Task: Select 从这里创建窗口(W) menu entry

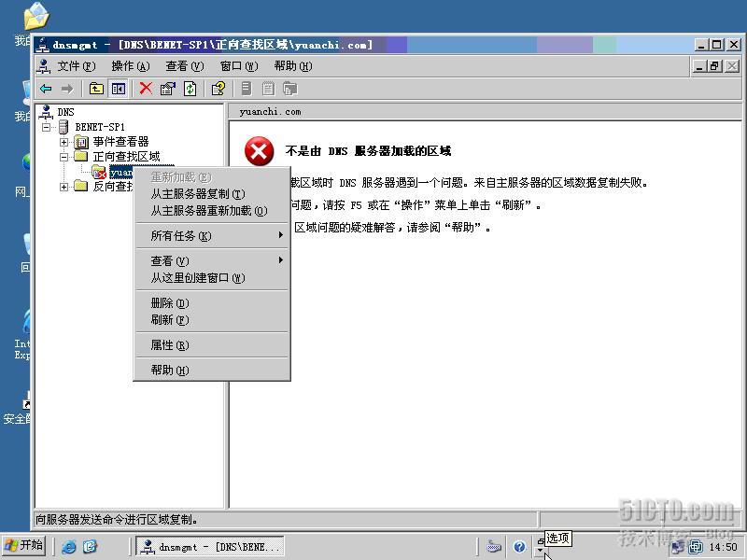Action: [x=212, y=277]
